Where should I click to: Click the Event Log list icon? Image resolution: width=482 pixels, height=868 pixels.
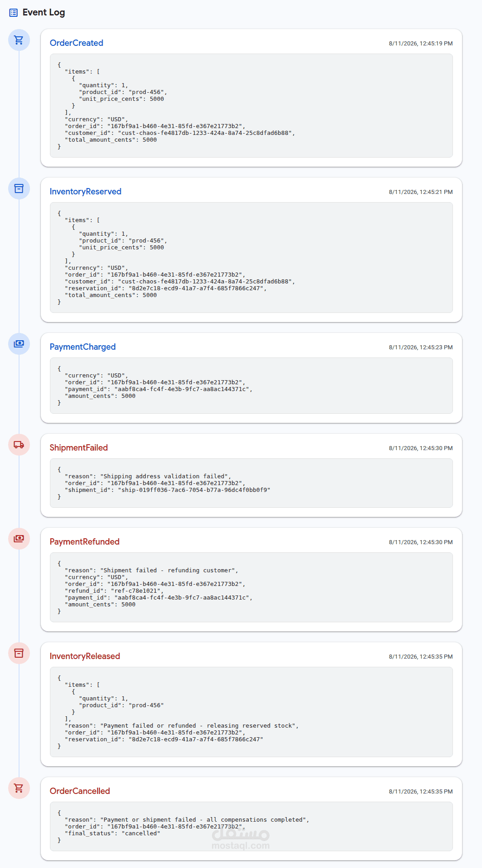[x=14, y=13]
